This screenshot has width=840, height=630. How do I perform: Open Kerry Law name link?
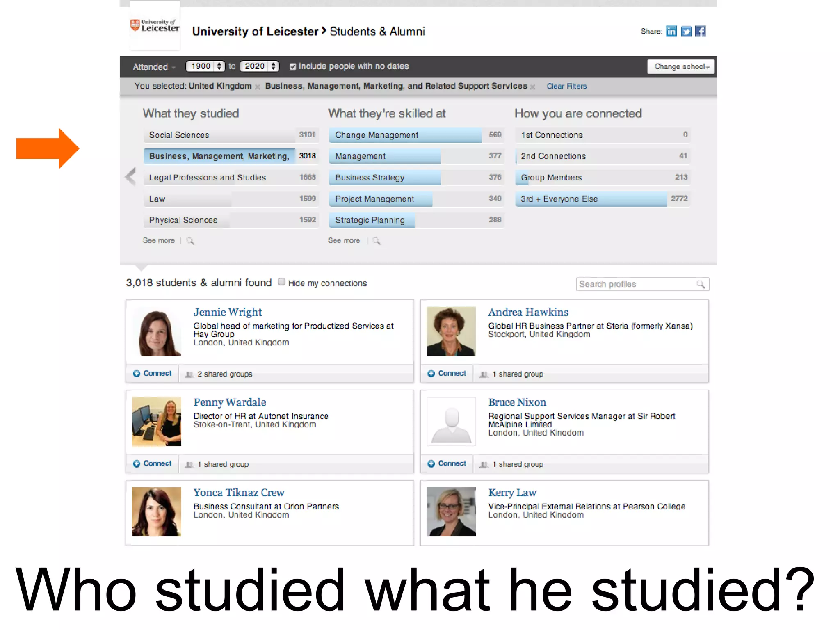[x=512, y=493]
